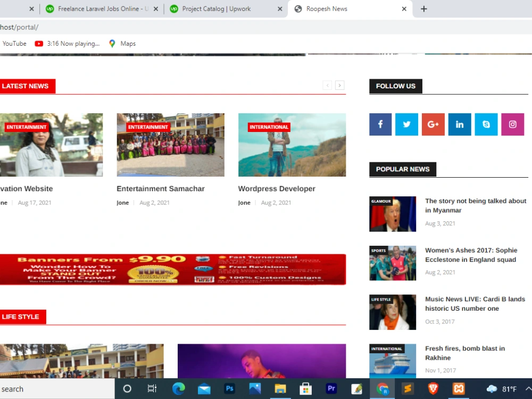This screenshot has width=532, height=399.
Task: Launch Premiere Pro from taskbar
Action: [331, 389]
